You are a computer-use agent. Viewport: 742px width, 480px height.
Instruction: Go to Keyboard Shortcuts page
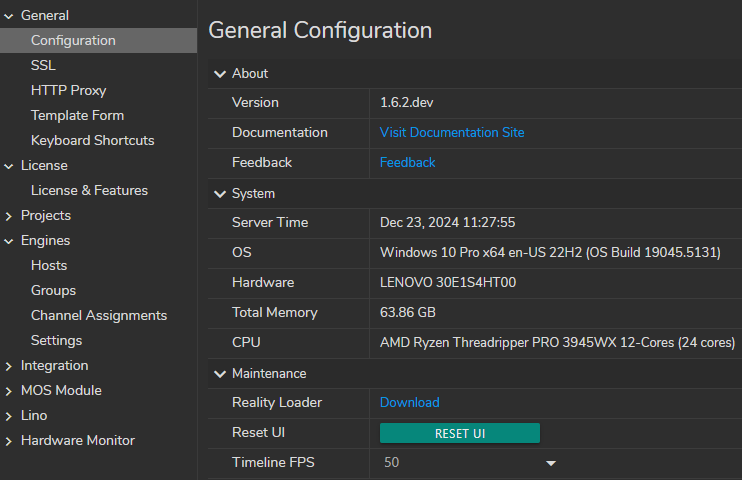[x=92, y=141]
